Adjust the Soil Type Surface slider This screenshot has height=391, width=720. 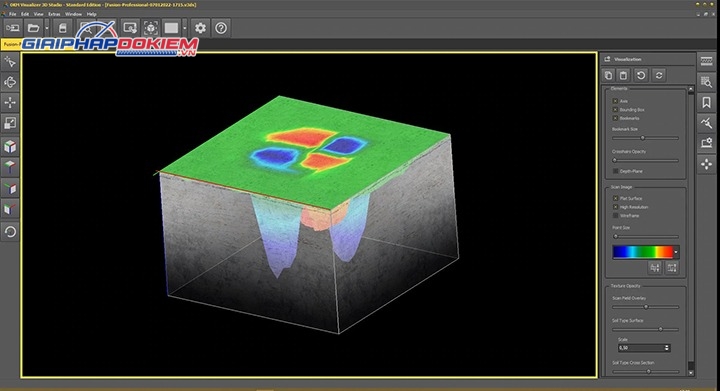(645, 329)
